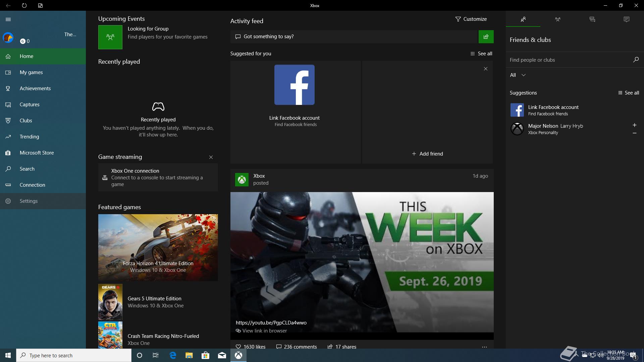Click View link in browser
The image size is (644, 362).
[x=261, y=331]
